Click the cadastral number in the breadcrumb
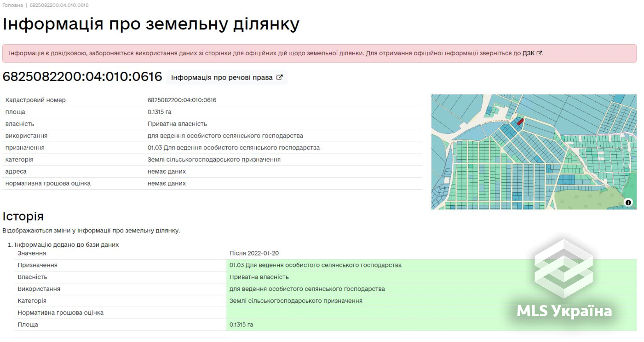 [x=59, y=5]
